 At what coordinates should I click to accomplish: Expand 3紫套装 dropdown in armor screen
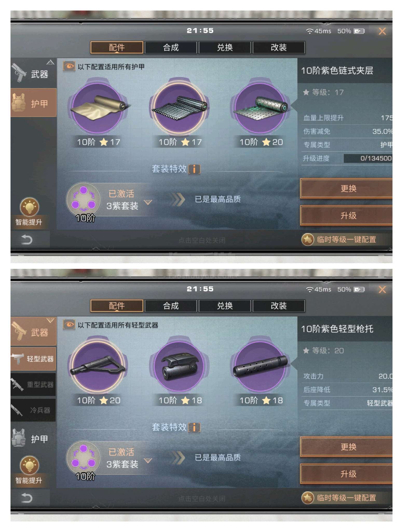click(148, 202)
